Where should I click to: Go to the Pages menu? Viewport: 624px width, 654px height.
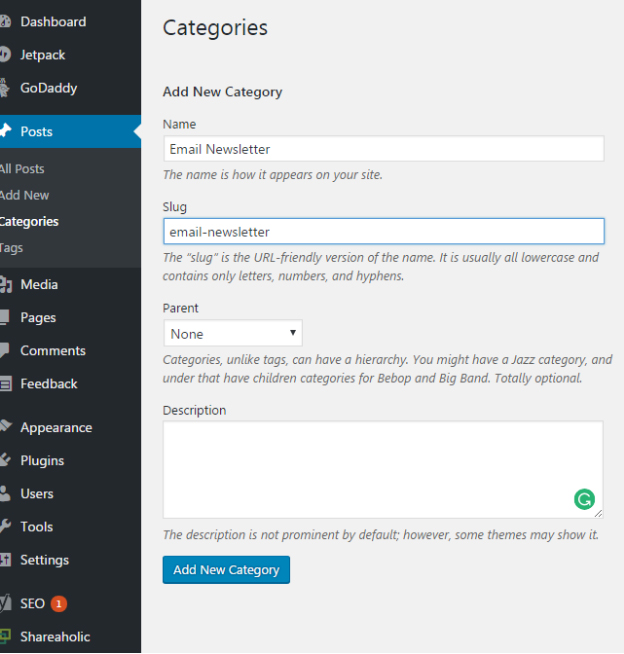[38, 318]
